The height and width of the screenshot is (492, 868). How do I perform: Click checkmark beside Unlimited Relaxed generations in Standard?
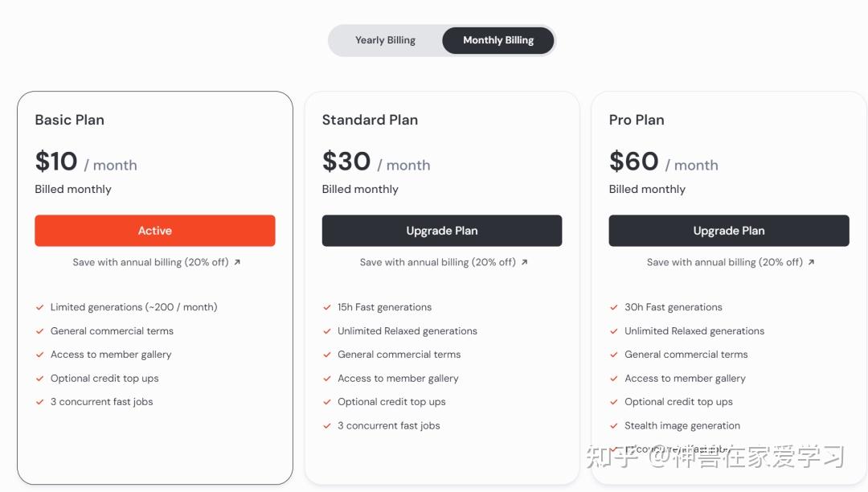coord(327,331)
